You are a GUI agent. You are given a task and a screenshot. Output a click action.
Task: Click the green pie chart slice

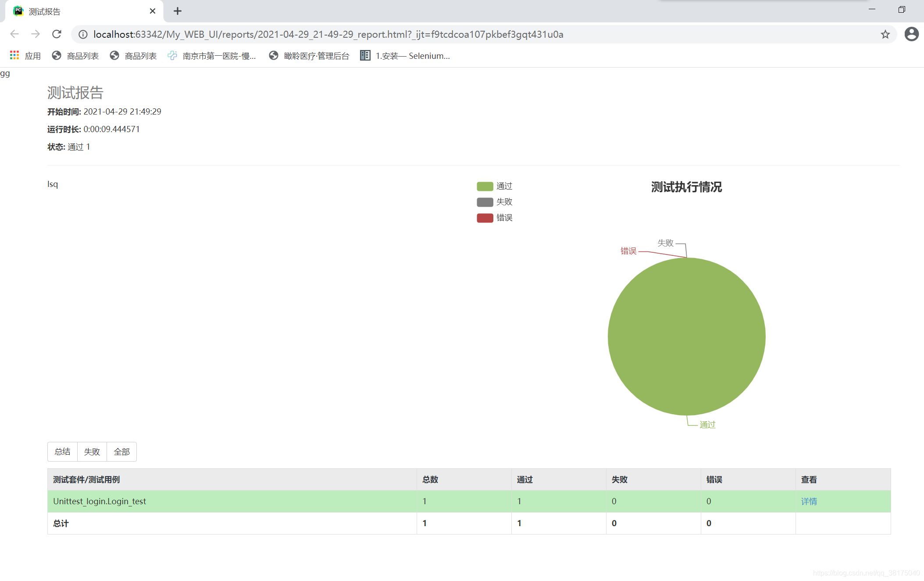coord(686,337)
